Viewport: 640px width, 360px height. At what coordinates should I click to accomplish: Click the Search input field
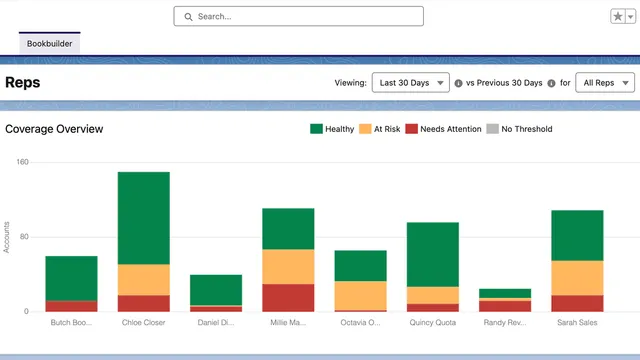click(x=298, y=16)
